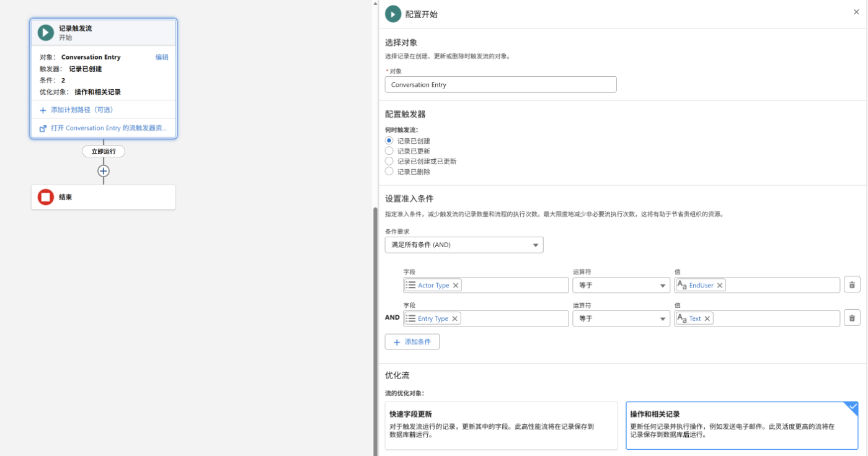Close the 配置开始 panel
This screenshot has width=868, height=456.
(x=856, y=12)
